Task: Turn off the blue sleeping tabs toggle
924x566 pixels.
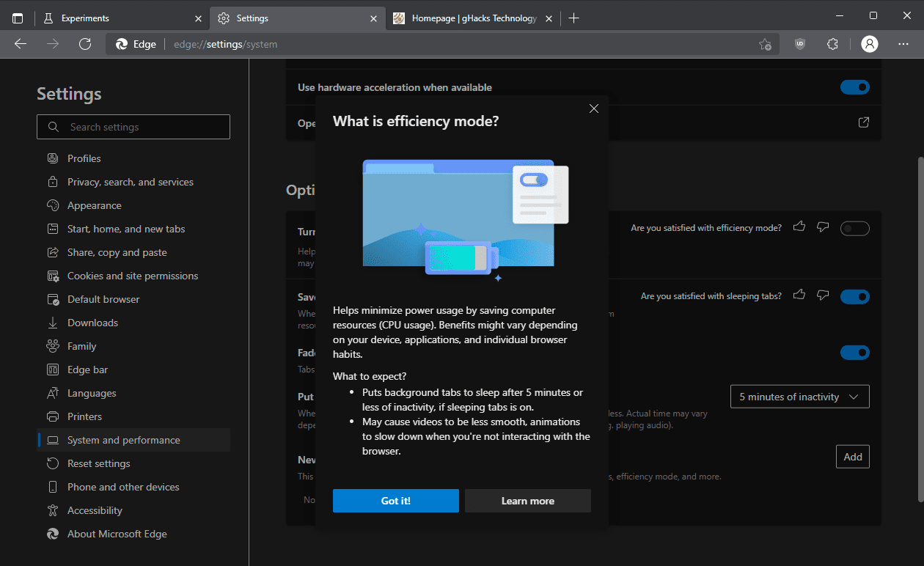Action: pyautogui.click(x=854, y=296)
